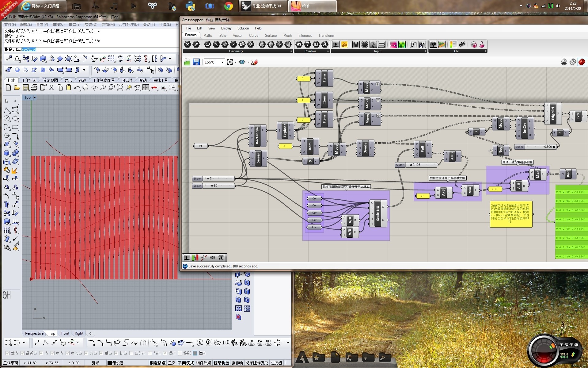Toggle the 停用 osnap disable checkbox
The height and width of the screenshot is (368, 588).
tap(195, 353)
